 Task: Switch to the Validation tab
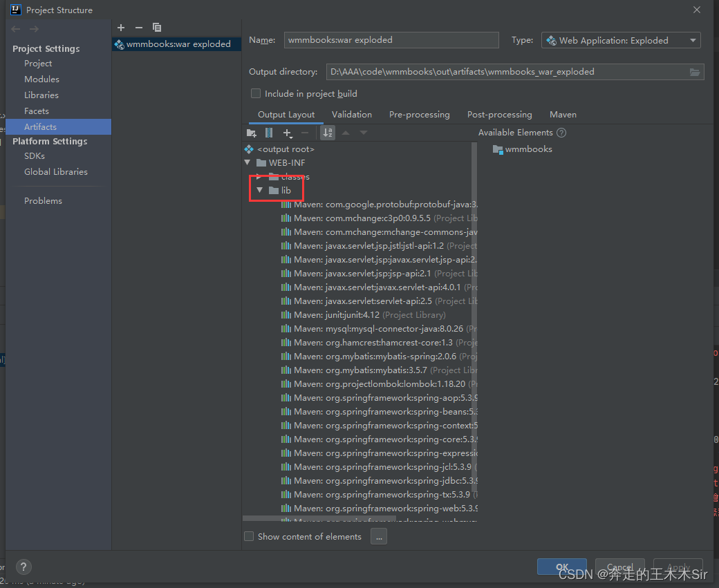coord(352,115)
